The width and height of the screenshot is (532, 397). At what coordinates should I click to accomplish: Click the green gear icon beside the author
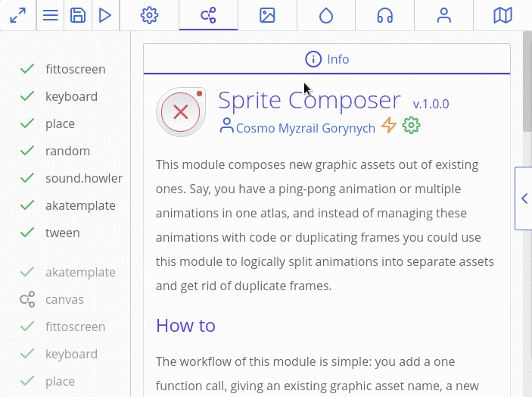[411, 125]
